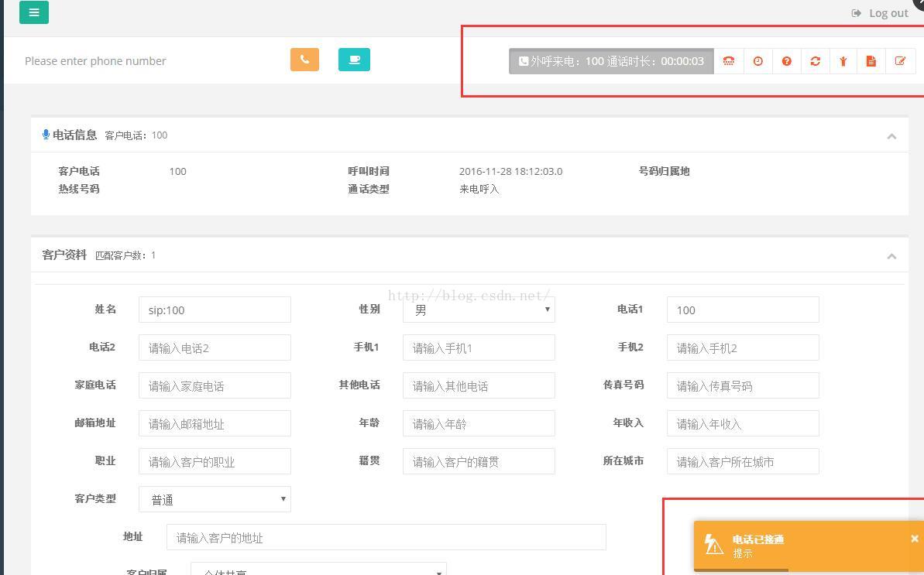Click the microphone icon beside 电话信息
Image resolution: width=924 pixels, height=575 pixels.
pos(46,135)
